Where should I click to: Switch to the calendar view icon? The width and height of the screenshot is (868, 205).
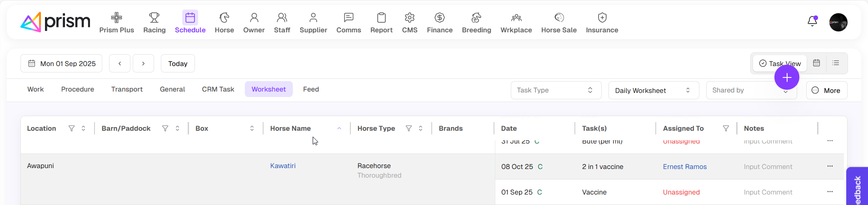816,63
